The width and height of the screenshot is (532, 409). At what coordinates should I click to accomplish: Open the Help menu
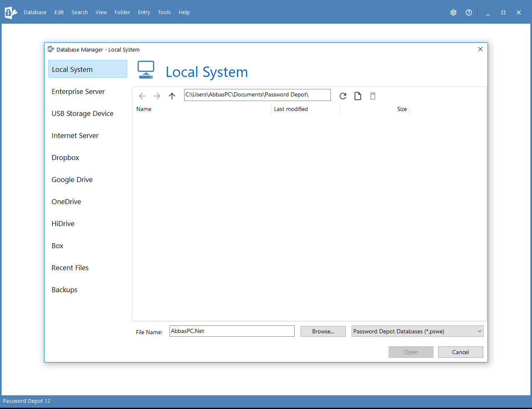pyautogui.click(x=184, y=12)
